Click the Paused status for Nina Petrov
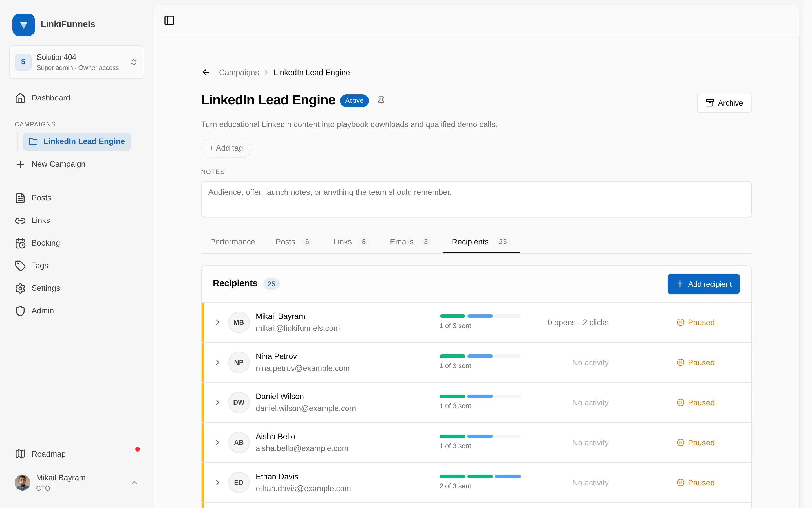812x508 pixels. [x=696, y=363]
